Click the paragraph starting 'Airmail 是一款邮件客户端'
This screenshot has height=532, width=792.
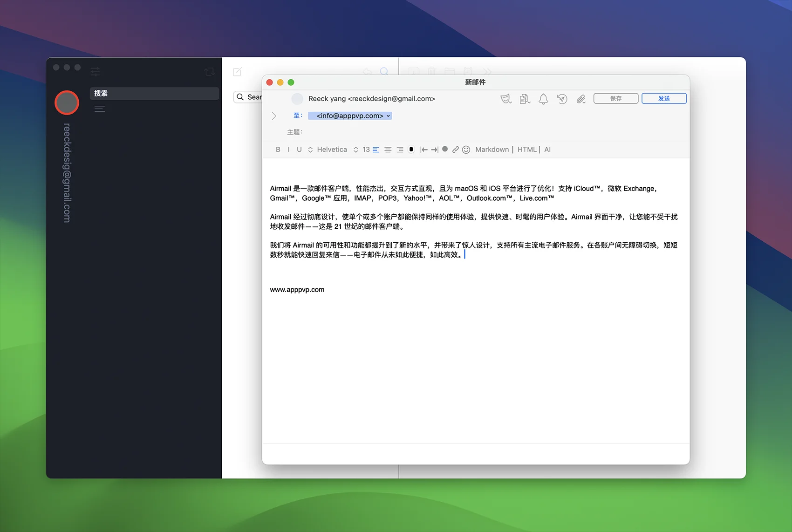[x=464, y=193]
